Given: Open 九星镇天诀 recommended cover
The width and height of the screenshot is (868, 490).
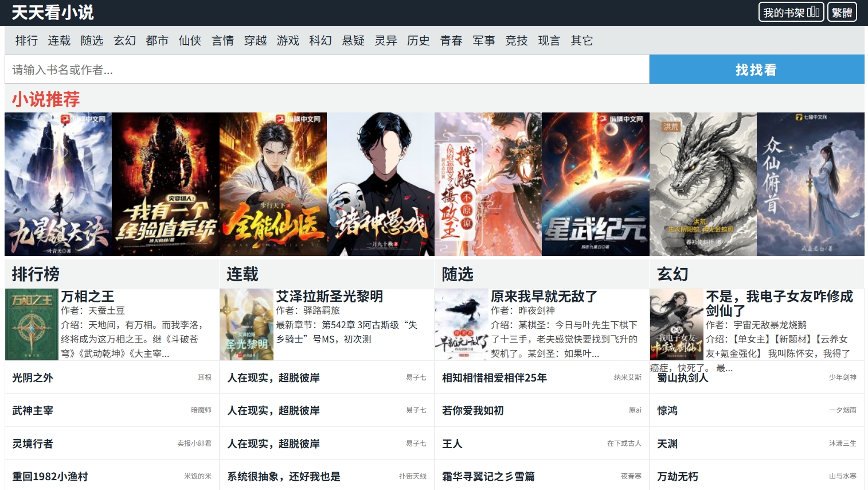Looking at the screenshot, I should coord(58,184).
